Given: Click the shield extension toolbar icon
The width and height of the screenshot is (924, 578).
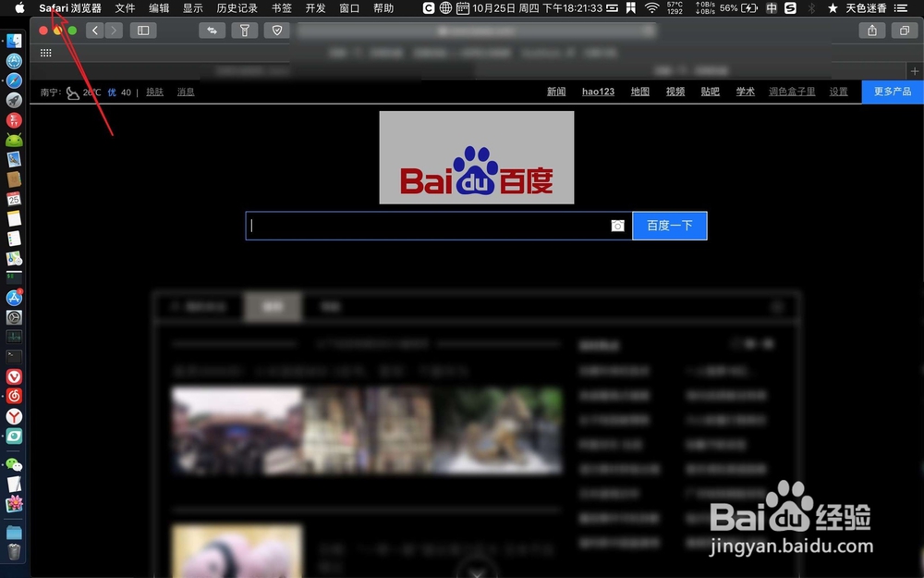Looking at the screenshot, I should click(x=277, y=31).
